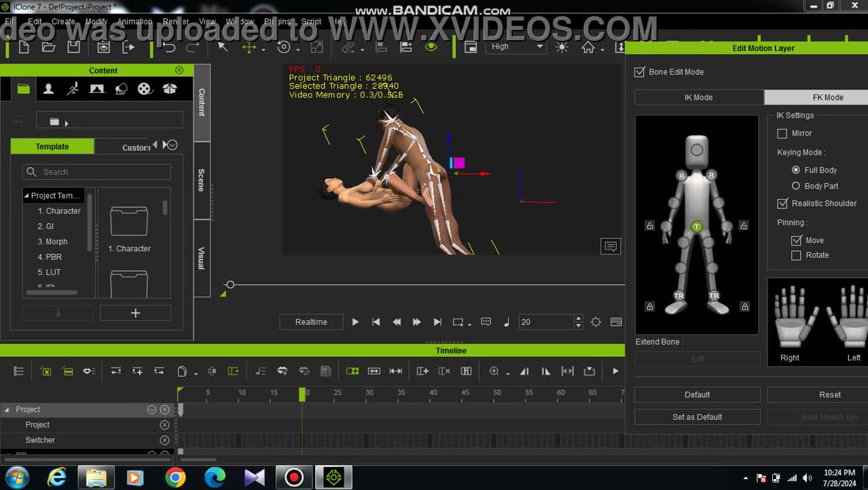
Task: Click the Search field in Content panel
Action: pos(97,172)
